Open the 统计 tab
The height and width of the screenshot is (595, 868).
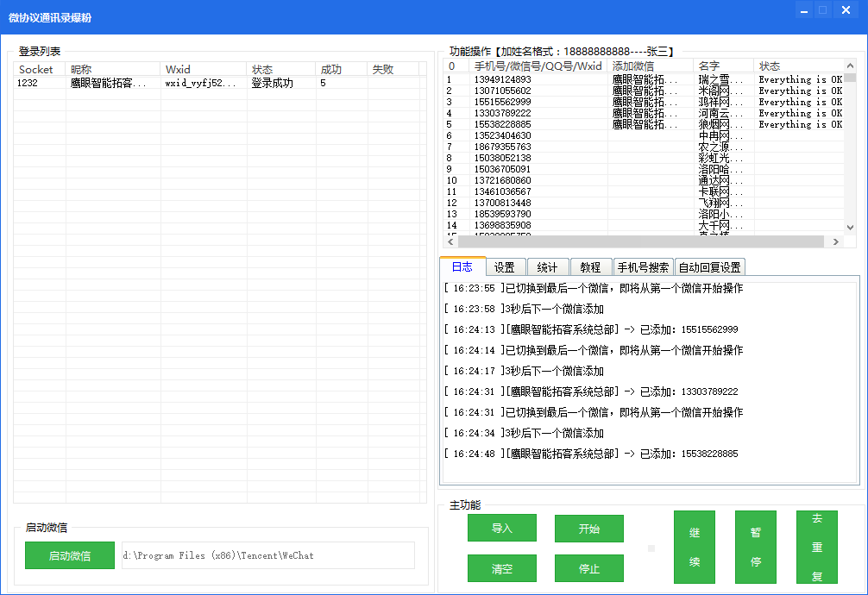(x=547, y=267)
